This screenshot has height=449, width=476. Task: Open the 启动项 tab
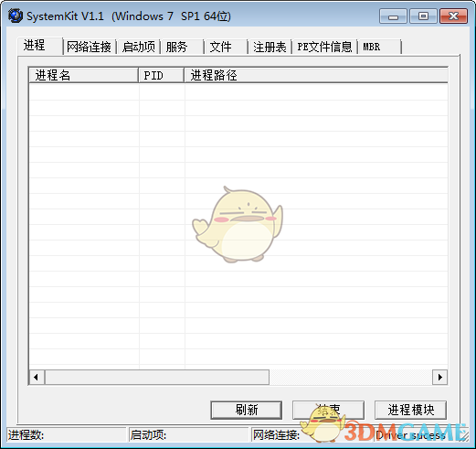[x=139, y=47]
